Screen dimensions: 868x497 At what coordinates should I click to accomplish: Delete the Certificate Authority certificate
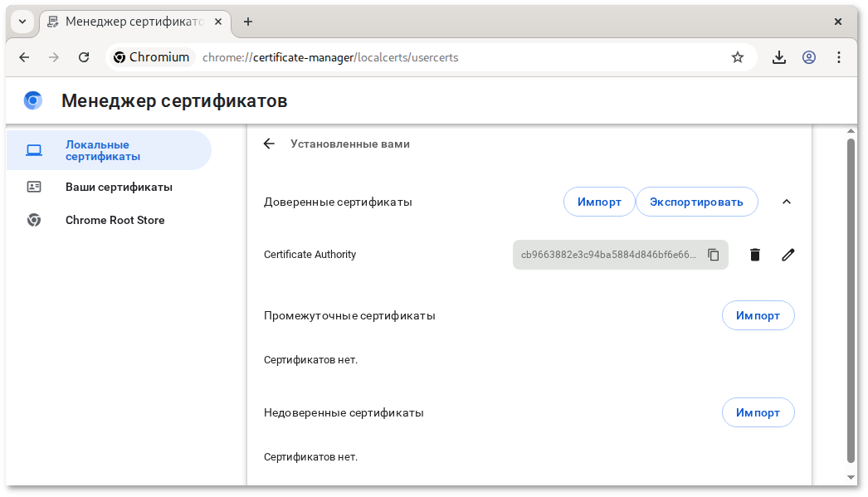(x=754, y=255)
